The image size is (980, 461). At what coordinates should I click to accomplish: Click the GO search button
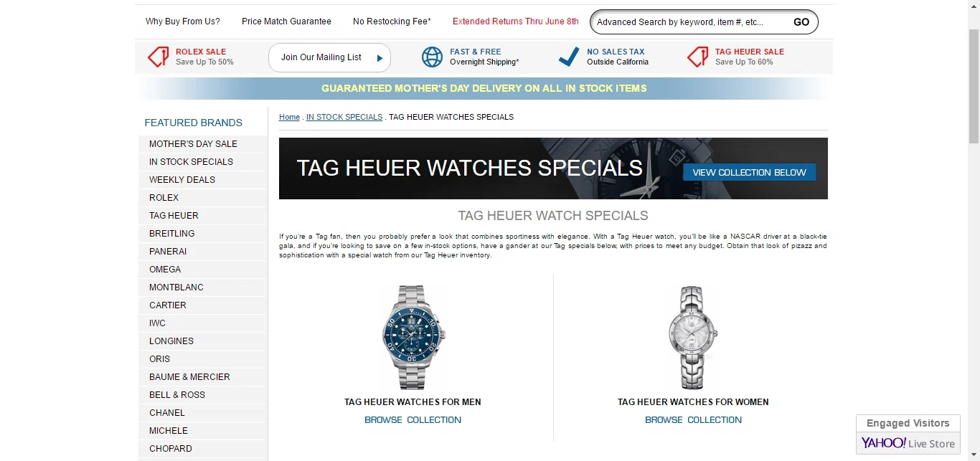pos(801,22)
